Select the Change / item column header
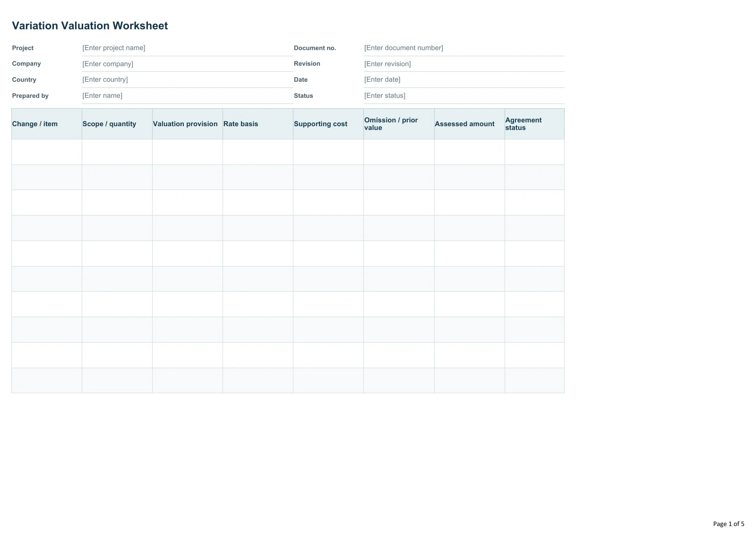This screenshot has height=535, width=756. (47, 124)
